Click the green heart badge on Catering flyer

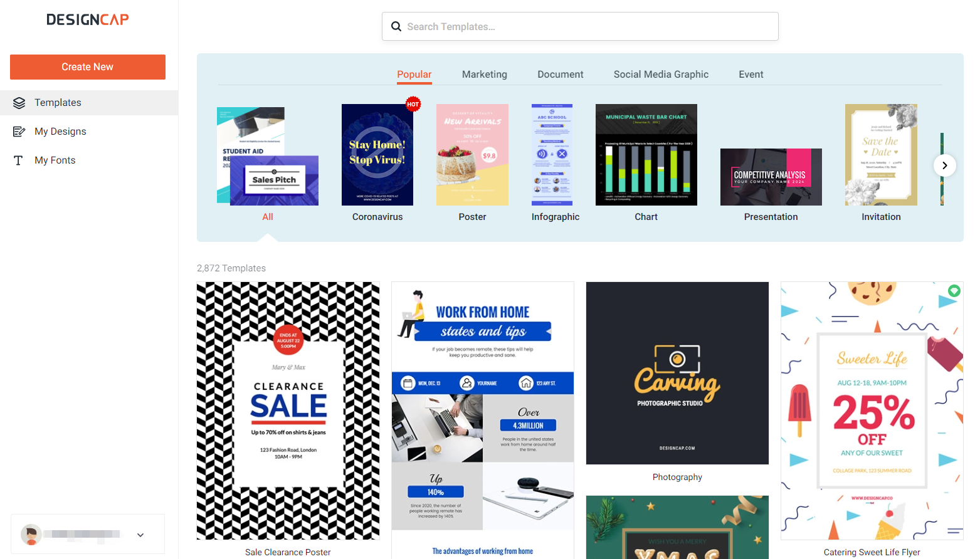pyautogui.click(x=954, y=290)
